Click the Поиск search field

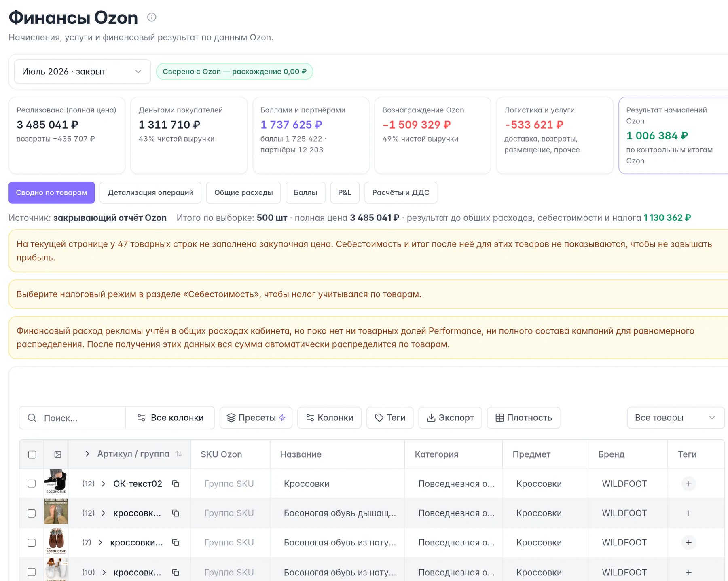point(73,418)
